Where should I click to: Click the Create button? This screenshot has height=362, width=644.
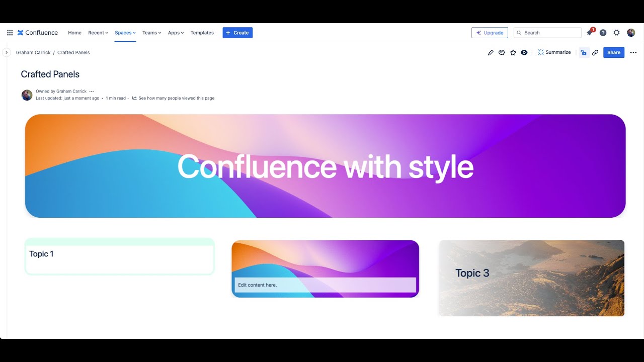tap(237, 33)
